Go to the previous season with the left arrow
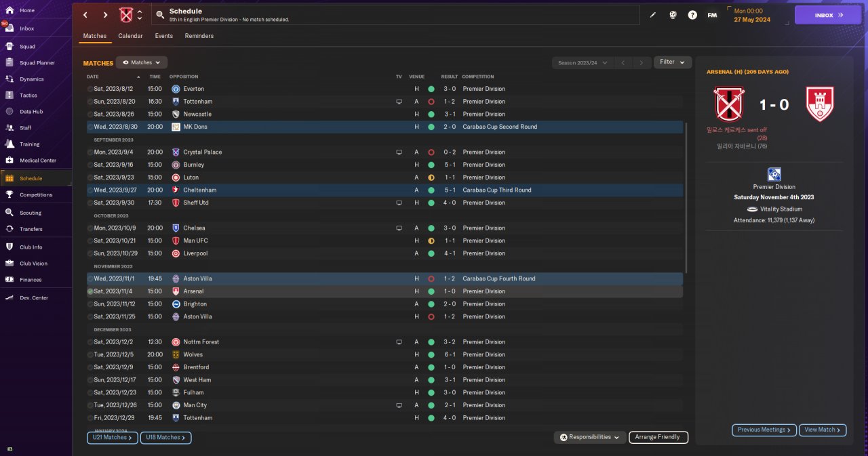The height and width of the screenshot is (456, 868). pyautogui.click(x=623, y=62)
